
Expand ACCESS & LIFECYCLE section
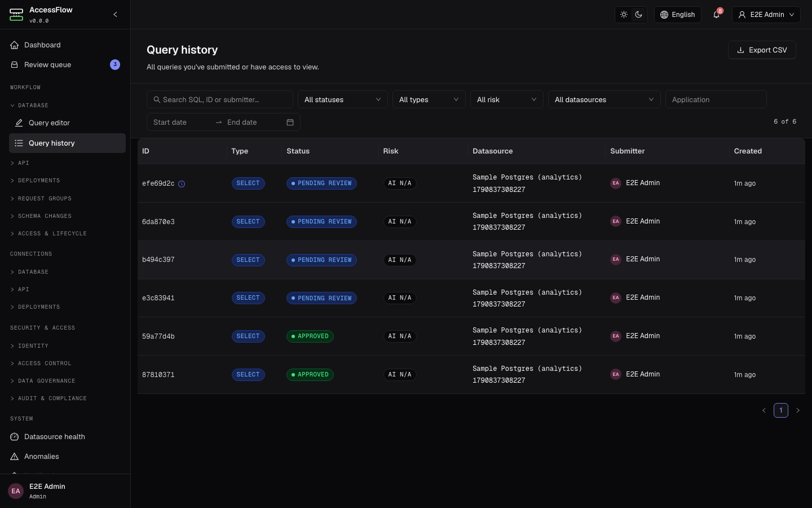(48, 234)
